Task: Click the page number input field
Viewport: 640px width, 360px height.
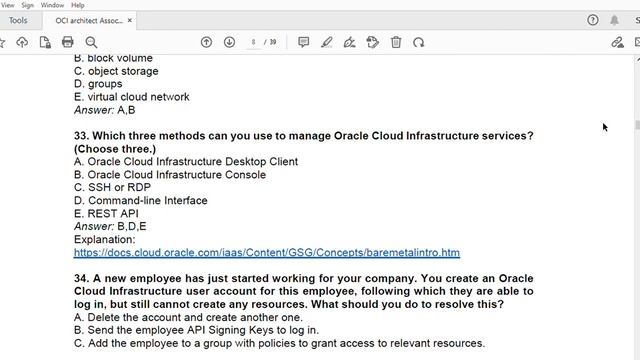Action: (x=253, y=42)
